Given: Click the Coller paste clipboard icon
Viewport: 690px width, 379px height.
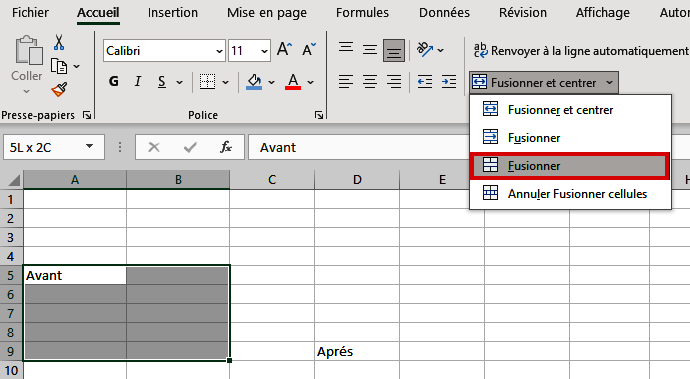Looking at the screenshot, I should click(x=28, y=51).
